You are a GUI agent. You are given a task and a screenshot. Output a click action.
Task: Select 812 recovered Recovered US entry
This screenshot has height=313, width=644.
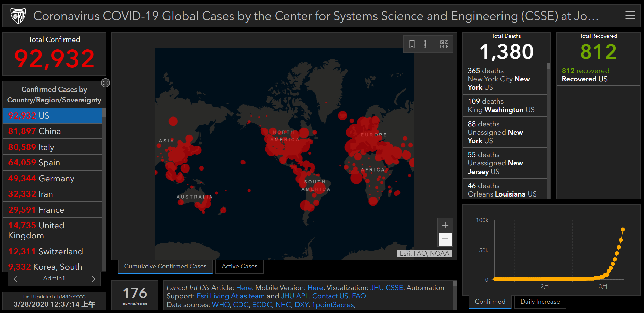(598, 75)
